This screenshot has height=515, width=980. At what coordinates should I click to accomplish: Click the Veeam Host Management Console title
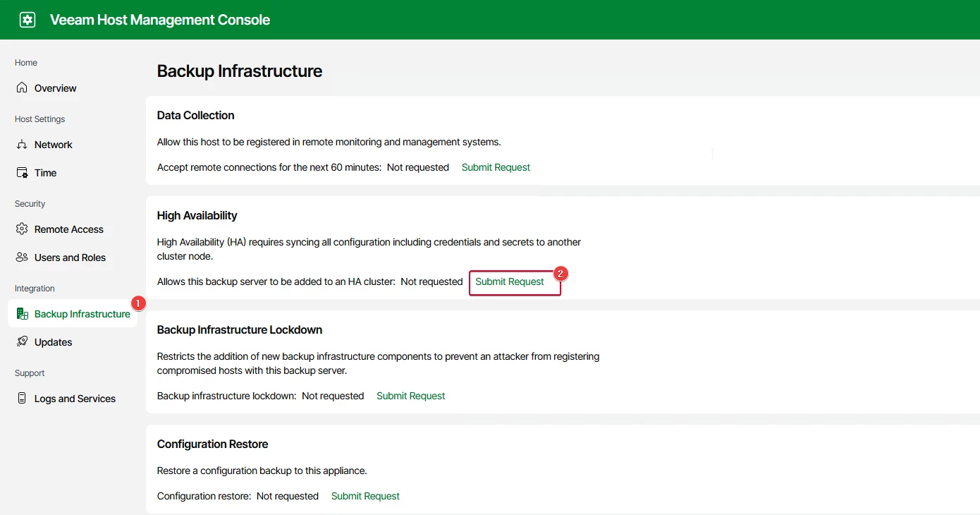pos(160,20)
